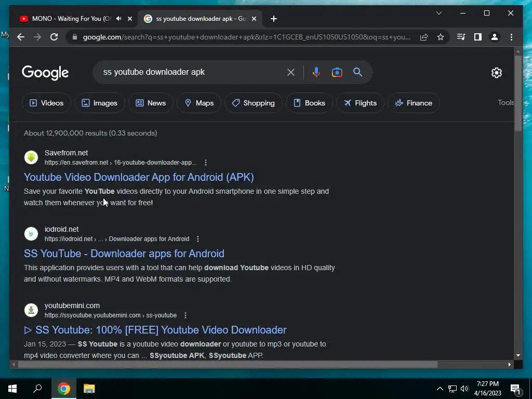The width and height of the screenshot is (532, 399).
Task: Show hidden system tray icons
Action: point(440,389)
